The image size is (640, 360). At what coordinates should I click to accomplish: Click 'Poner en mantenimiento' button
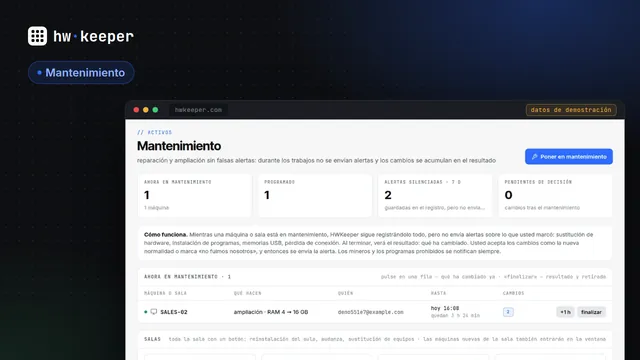(569, 157)
